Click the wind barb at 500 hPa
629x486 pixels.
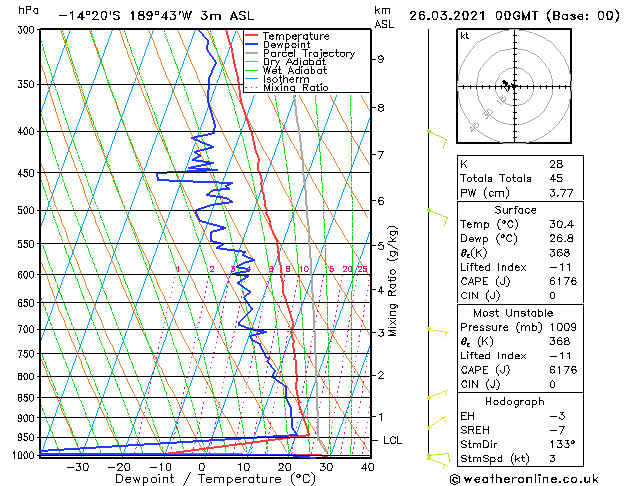pos(436,211)
